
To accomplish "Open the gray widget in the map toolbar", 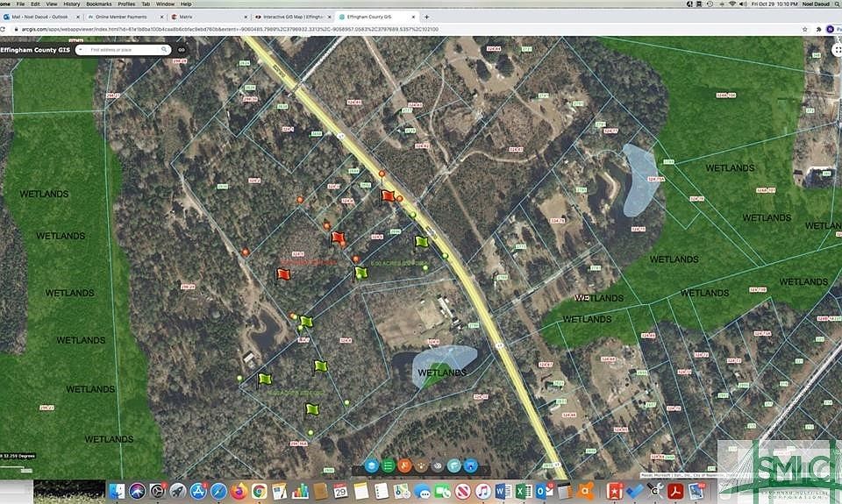I will [x=438, y=465].
